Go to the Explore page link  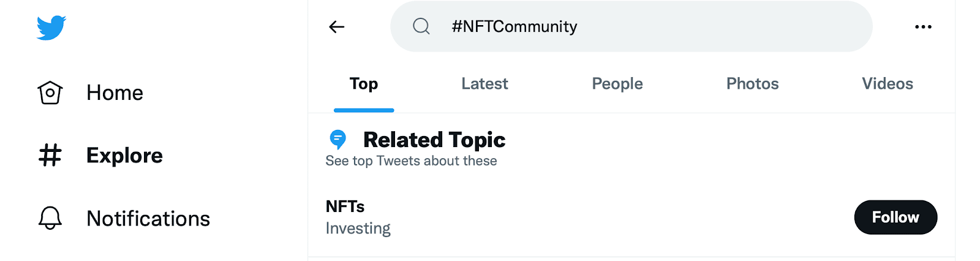(x=124, y=156)
